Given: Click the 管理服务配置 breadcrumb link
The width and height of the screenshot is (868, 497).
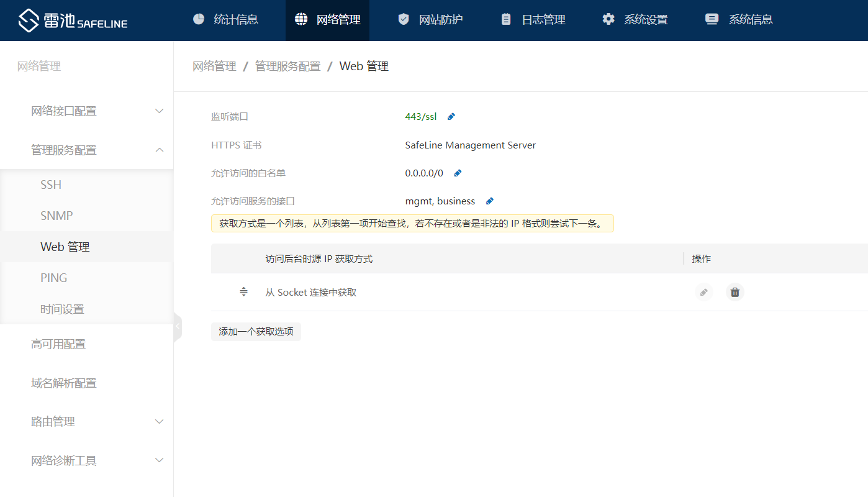Looking at the screenshot, I should (287, 66).
